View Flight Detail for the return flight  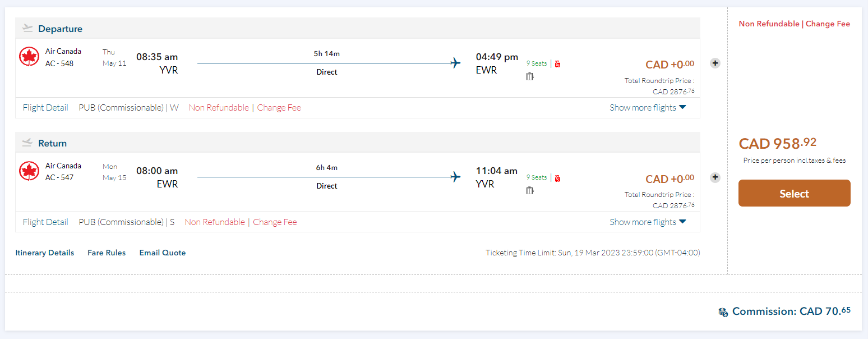[45, 222]
